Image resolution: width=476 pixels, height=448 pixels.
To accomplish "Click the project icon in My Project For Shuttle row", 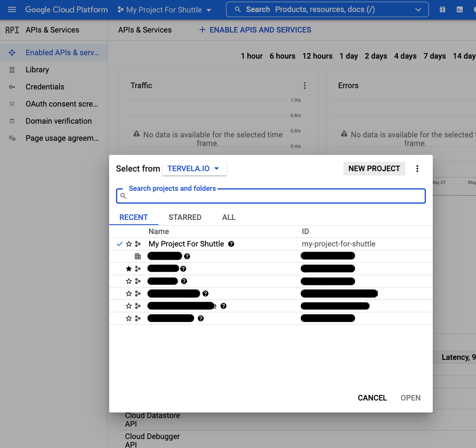I will coord(138,244).
